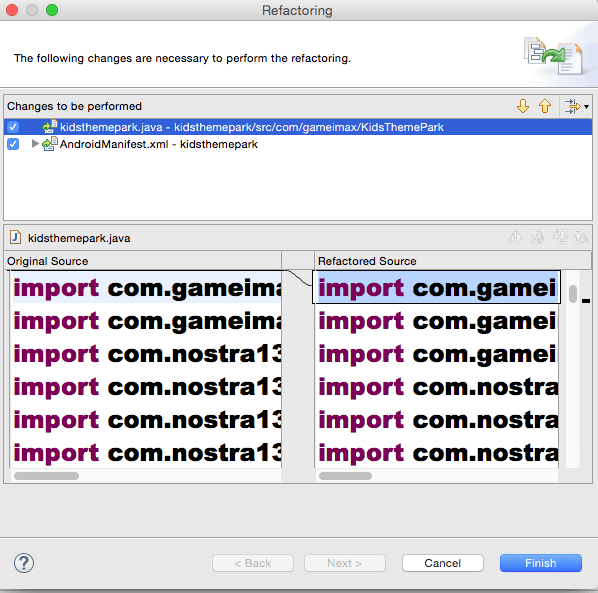The width and height of the screenshot is (598, 593).
Task: Select previous change up arrow icon
Action: pyautogui.click(x=545, y=106)
